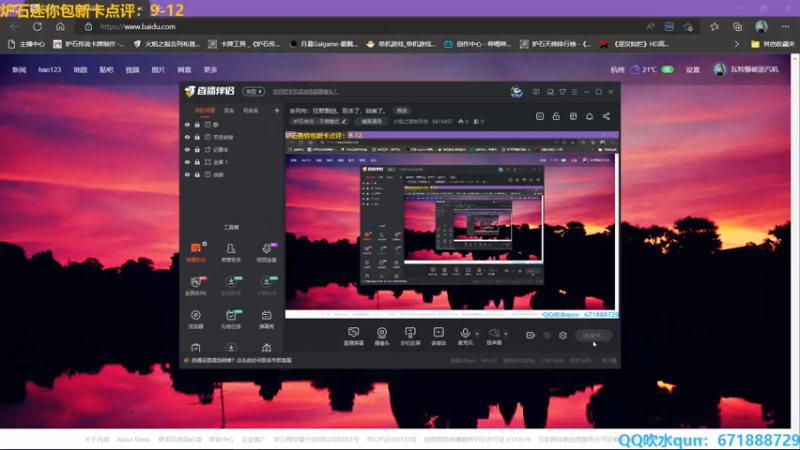Screen dimensions: 800x450
Task: Open the user avatar in 直播伴侣 title bar
Action: click(516, 92)
